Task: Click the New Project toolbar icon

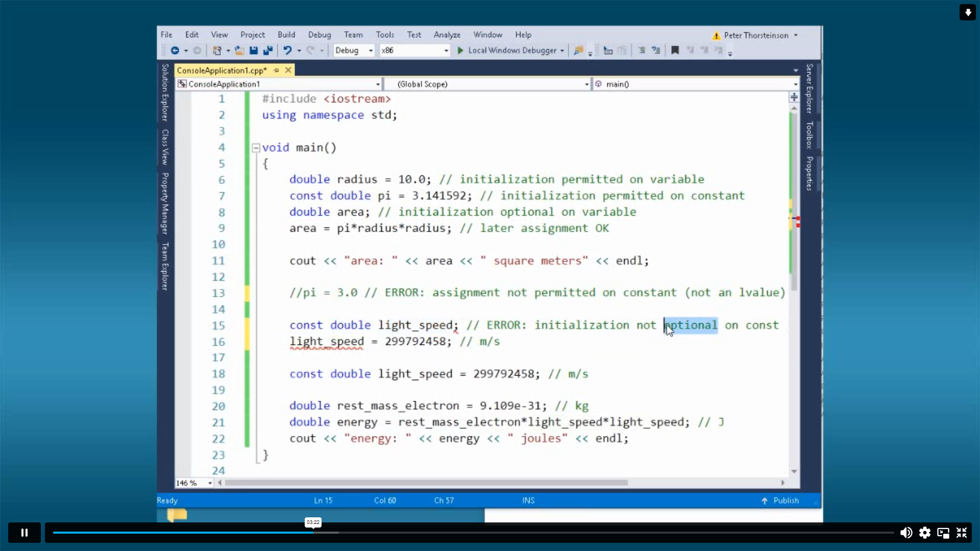Action: click(x=217, y=51)
